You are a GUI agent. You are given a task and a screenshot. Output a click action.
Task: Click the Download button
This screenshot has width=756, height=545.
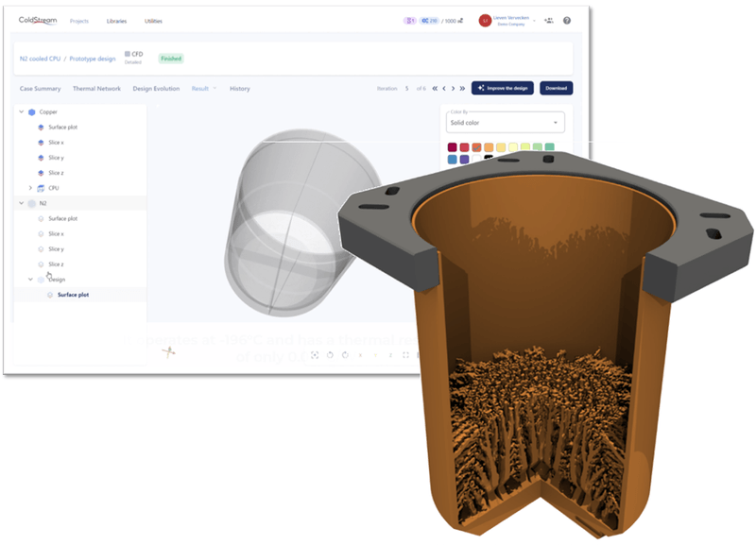coord(557,88)
